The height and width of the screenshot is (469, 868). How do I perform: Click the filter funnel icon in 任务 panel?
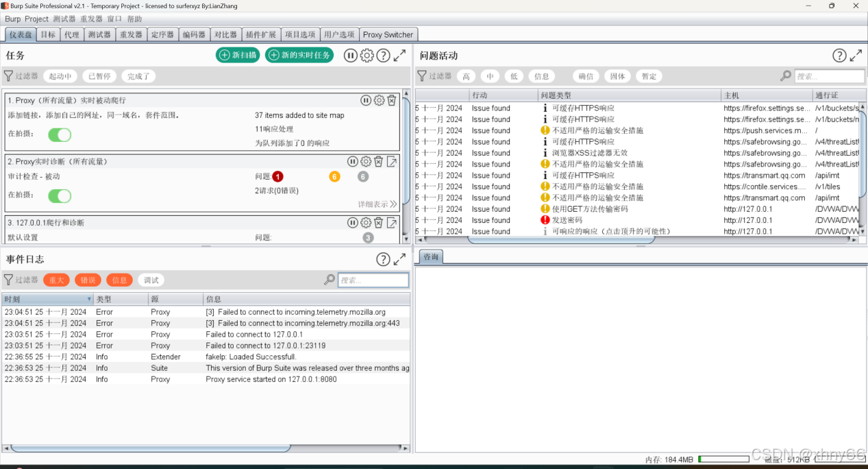click(x=8, y=76)
